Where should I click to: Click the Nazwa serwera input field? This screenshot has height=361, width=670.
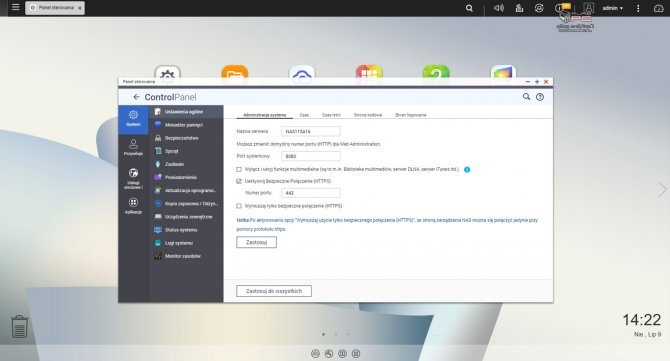(x=311, y=132)
